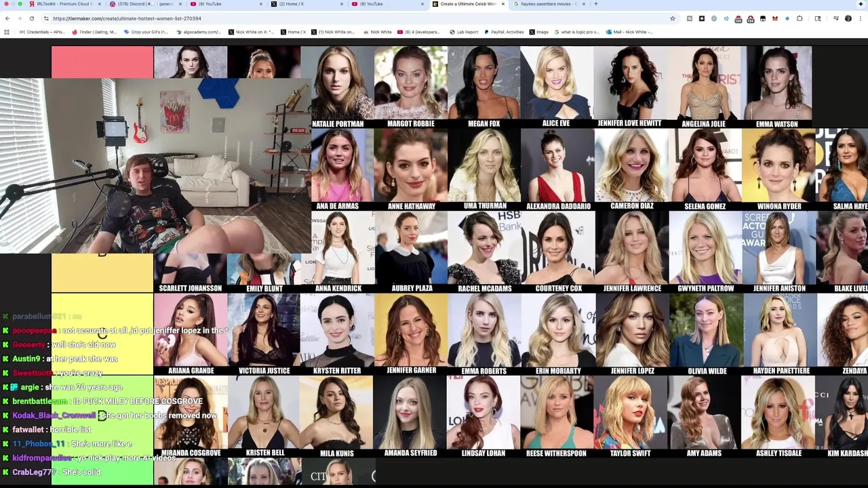The height and width of the screenshot is (488, 868).
Task: Open the MetaMask fox extension
Action: point(774,18)
